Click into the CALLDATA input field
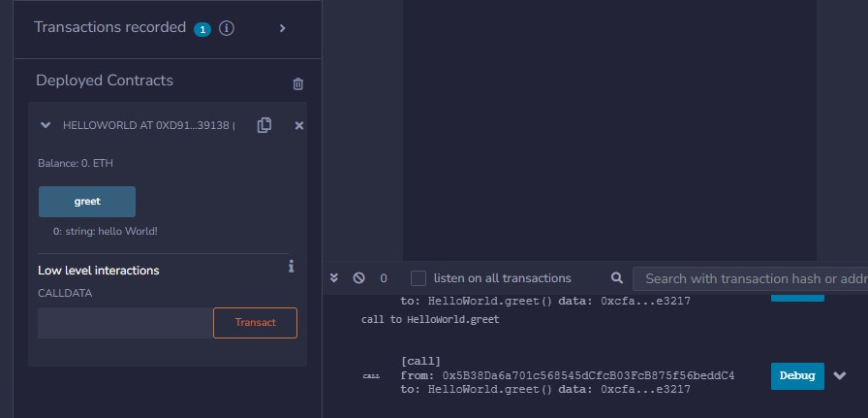Image resolution: width=868 pixels, height=418 pixels. [x=124, y=323]
